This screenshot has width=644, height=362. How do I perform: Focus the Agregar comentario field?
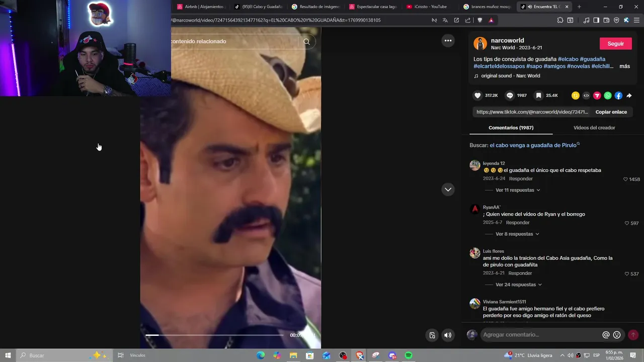pos(540,335)
